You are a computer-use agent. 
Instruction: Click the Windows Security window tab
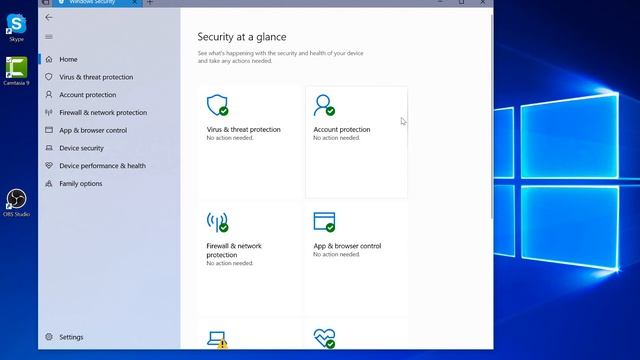point(97,3)
